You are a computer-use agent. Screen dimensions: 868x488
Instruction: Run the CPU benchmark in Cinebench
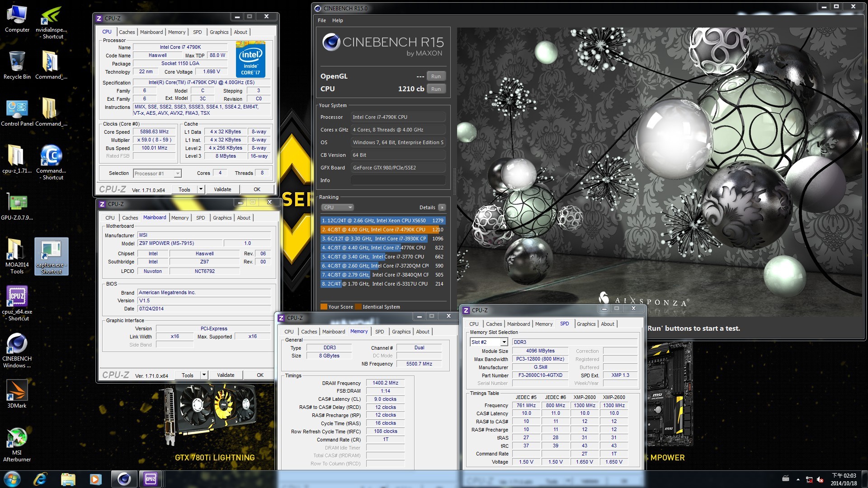[436, 89]
